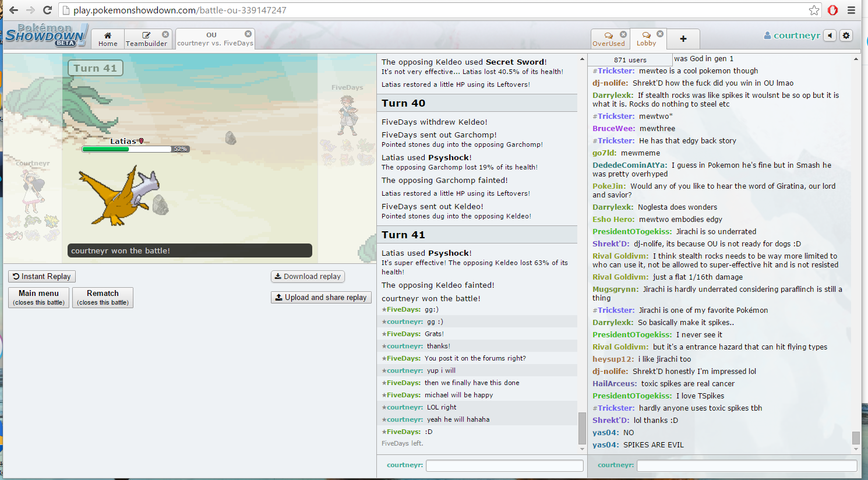Click the Latias sprite on the battlefield
The height and width of the screenshot is (480, 868).
coord(120,195)
